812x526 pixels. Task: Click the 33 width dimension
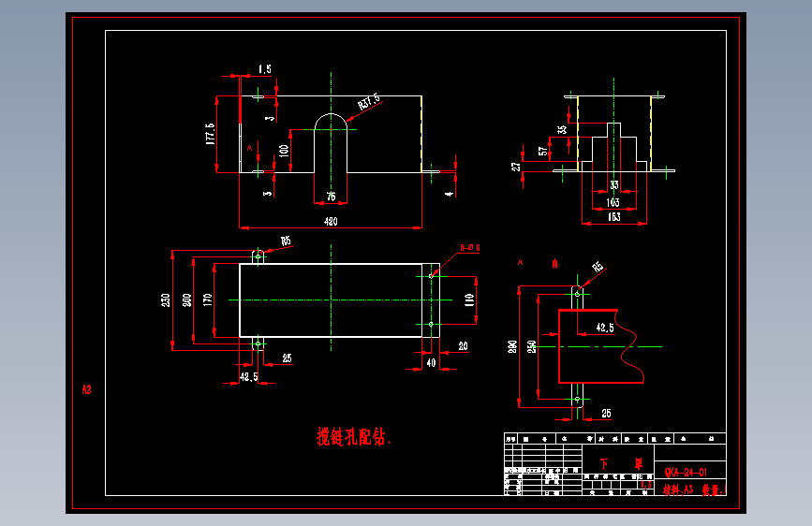614,184
